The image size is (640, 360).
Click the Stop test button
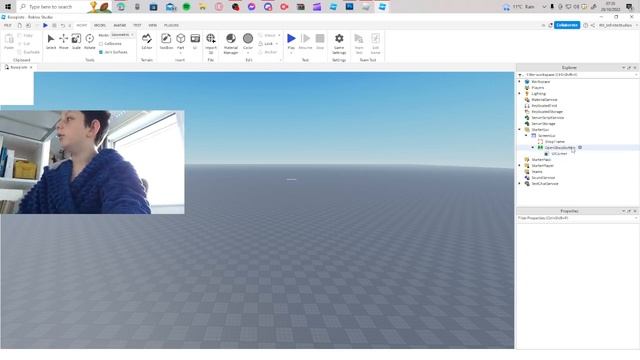[x=320, y=41]
